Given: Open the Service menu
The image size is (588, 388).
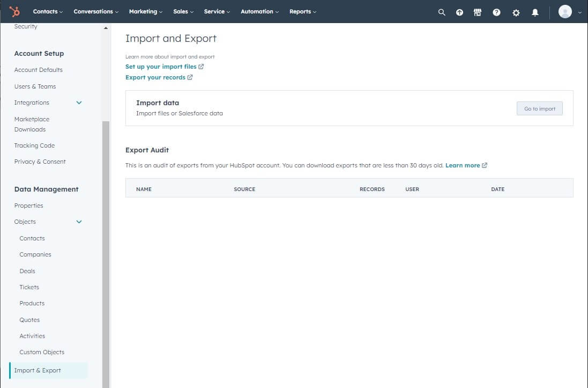Looking at the screenshot, I should (x=217, y=12).
